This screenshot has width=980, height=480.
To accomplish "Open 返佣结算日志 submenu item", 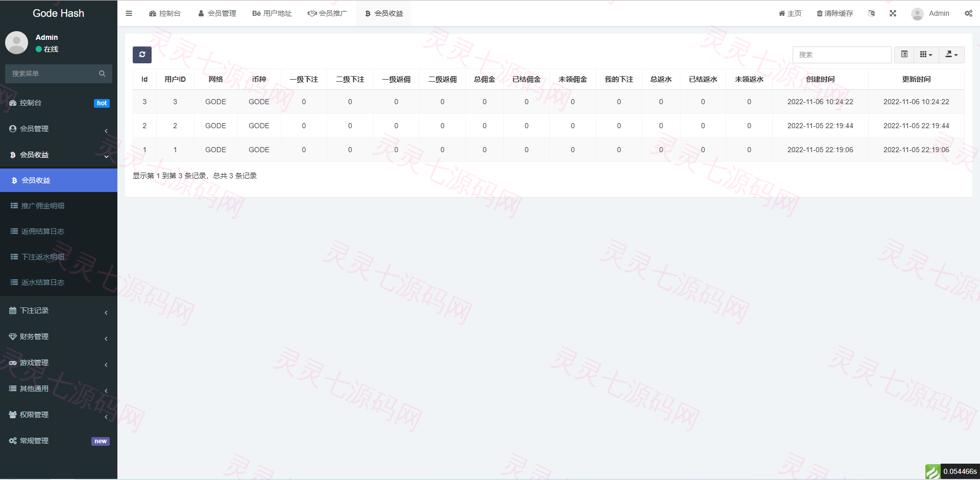I will [59, 231].
